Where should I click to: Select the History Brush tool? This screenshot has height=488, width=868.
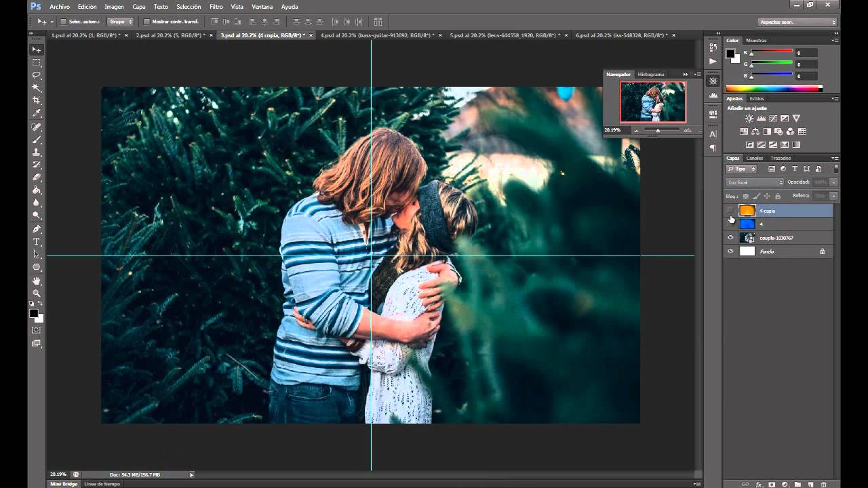pos(37,165)
